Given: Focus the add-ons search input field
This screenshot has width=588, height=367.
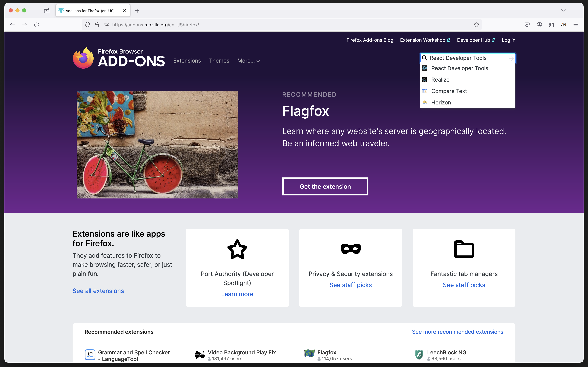Looking at the screenshot, I should tap(468, 58).
